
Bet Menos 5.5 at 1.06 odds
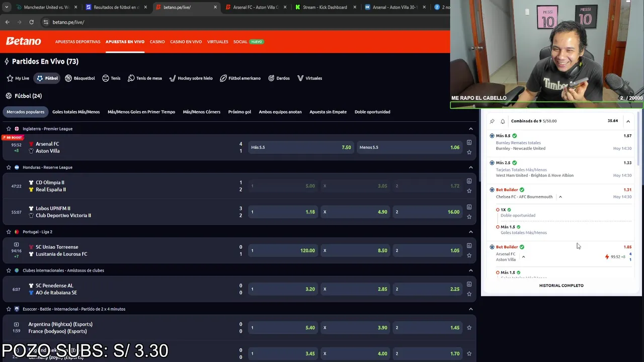coord(410,147)
